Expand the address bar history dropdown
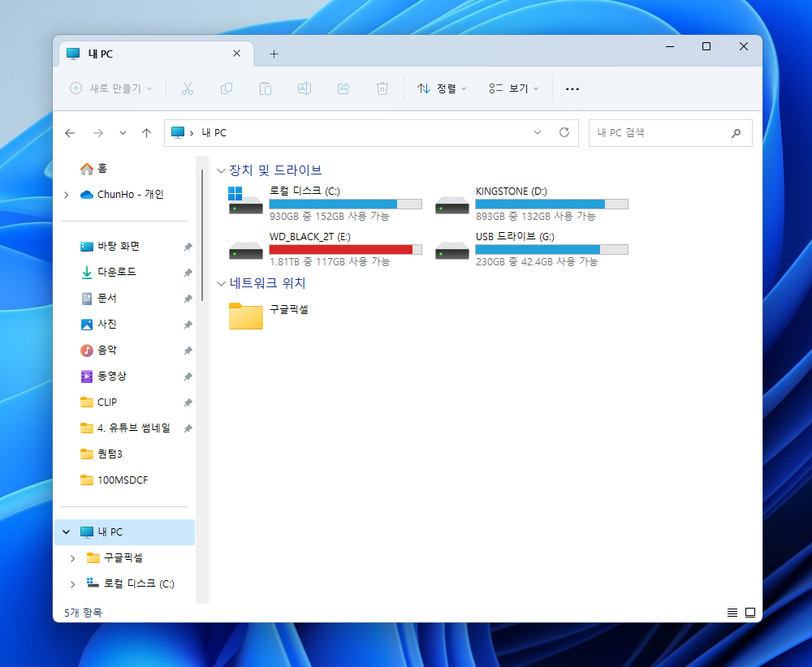This screenshot has height=667, width=812. (538, 132)
